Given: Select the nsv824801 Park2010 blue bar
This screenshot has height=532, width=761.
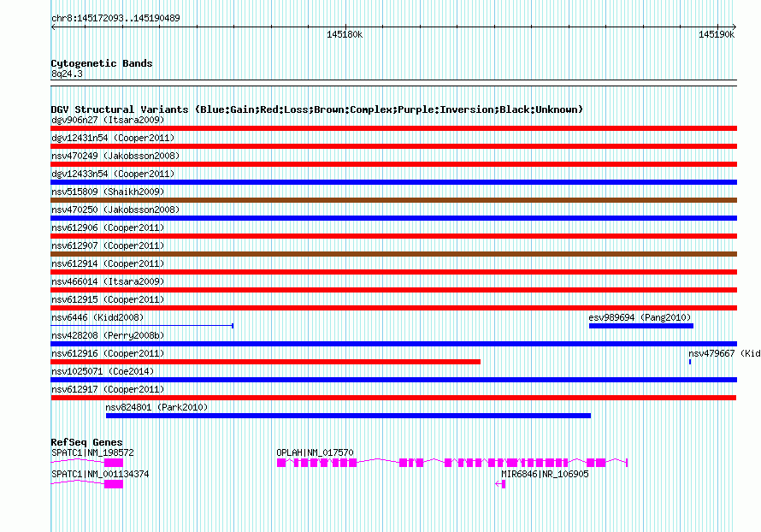Looking at the screenshot, I should [x=347, y=416].
